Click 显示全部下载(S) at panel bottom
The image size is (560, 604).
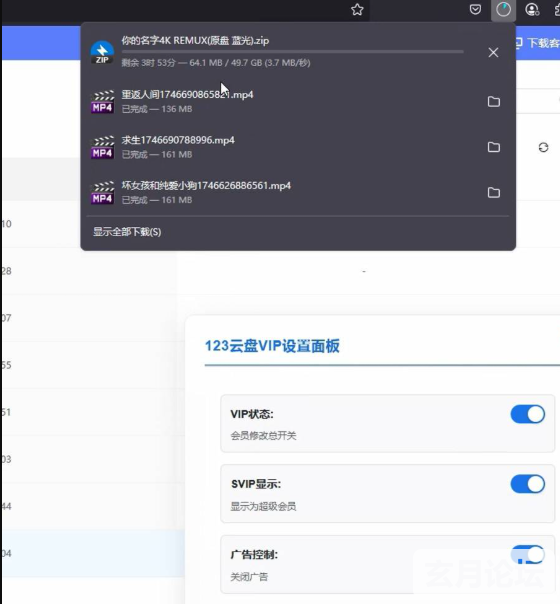[x=127, y=232]
